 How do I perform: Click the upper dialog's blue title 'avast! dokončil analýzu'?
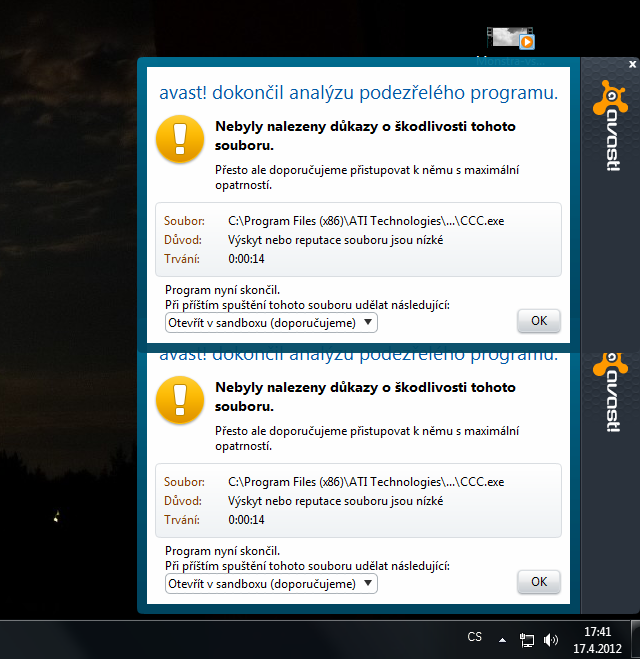[x=358, y=93]
